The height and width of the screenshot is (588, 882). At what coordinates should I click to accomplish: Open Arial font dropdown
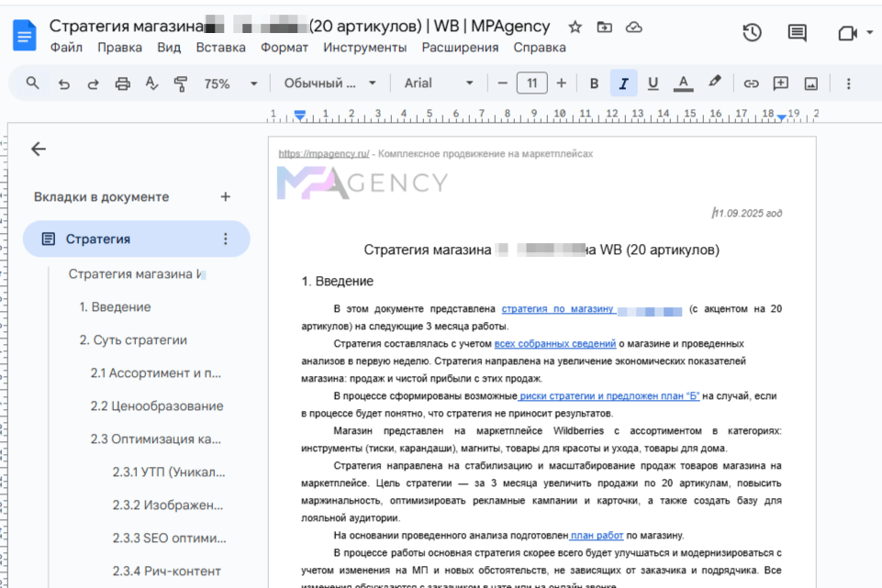439,83
